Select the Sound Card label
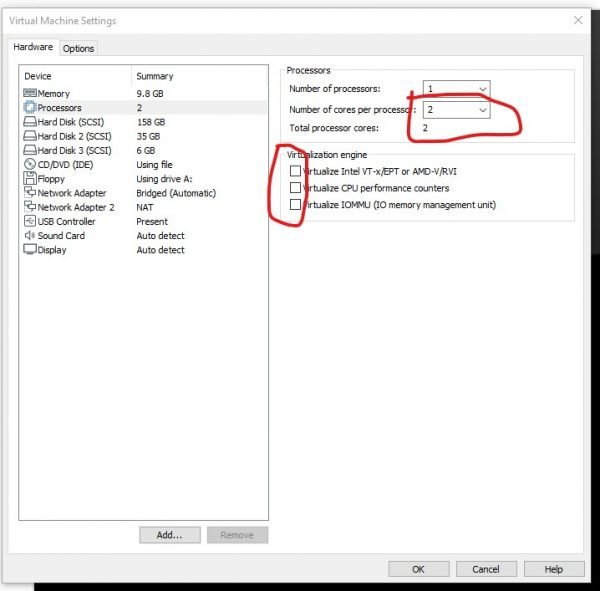 pos(61,235)
